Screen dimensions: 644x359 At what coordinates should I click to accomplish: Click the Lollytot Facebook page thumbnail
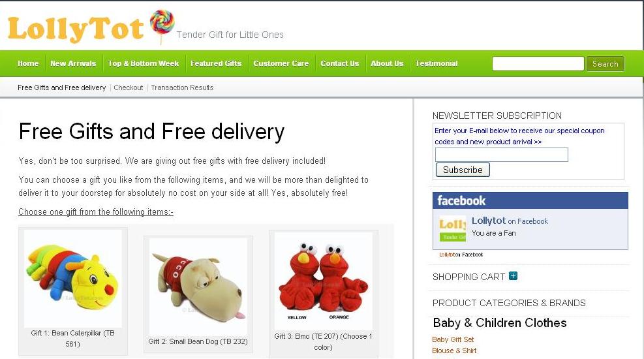click(x=453, y=228)
